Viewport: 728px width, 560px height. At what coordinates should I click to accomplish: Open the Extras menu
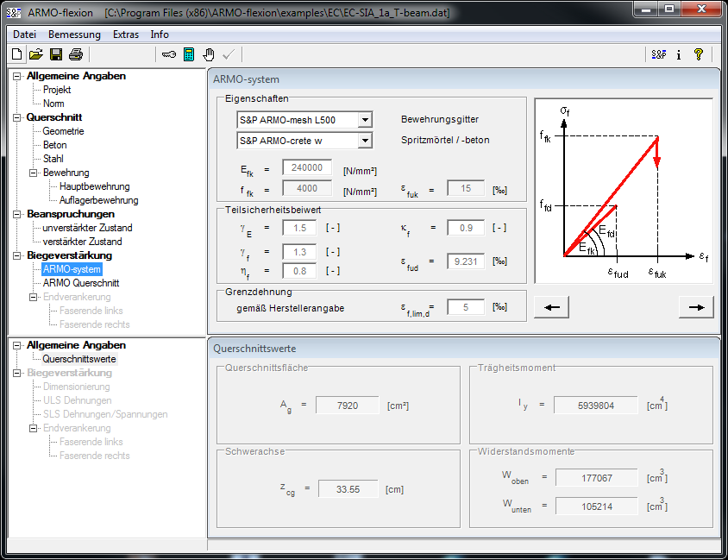[x=126, y=35]
